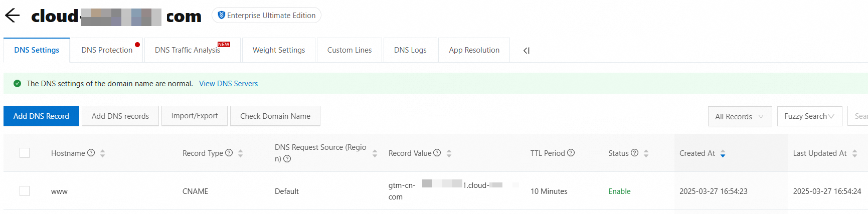868x214 pixels.
Task: Click the Record Type help icon
Action: [229, 153]
